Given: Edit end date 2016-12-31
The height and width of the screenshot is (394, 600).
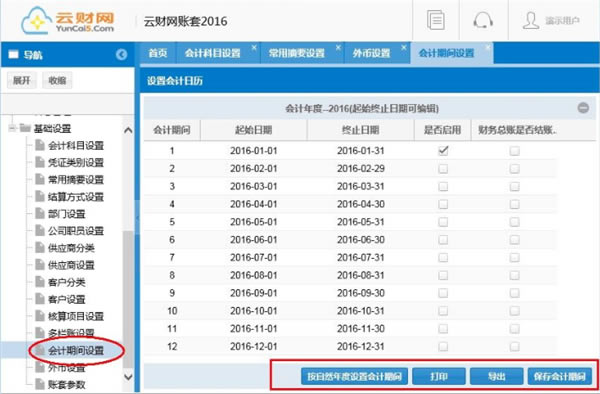Looking at the screenshot, I should (x=360, y=346).
